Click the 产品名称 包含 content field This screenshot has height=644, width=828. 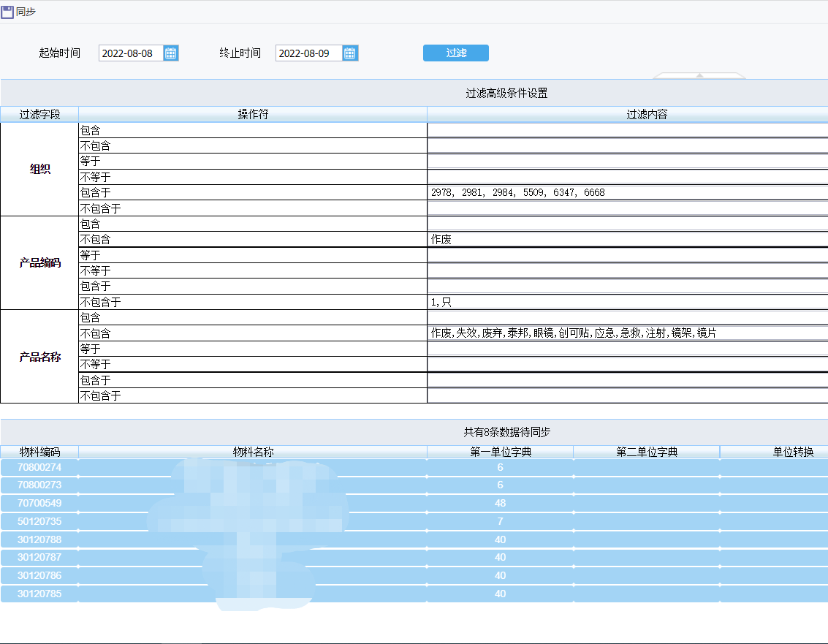coord(628,317)
